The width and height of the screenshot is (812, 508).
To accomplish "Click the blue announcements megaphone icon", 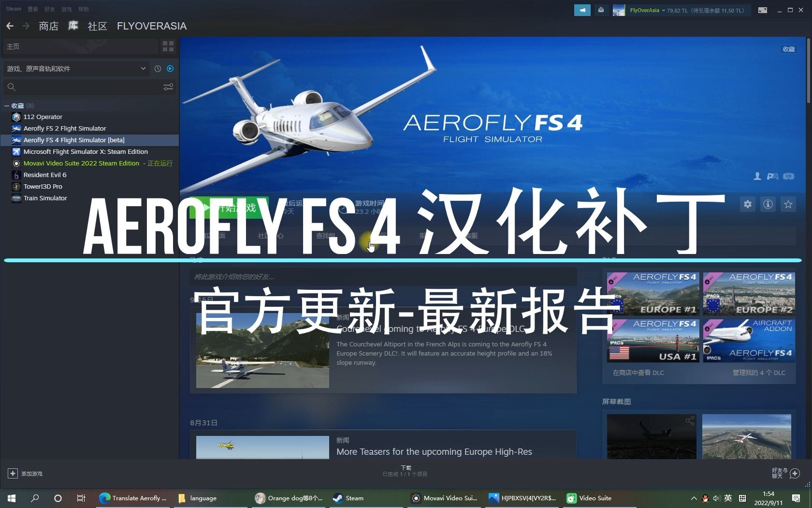I will click(582, 10).
